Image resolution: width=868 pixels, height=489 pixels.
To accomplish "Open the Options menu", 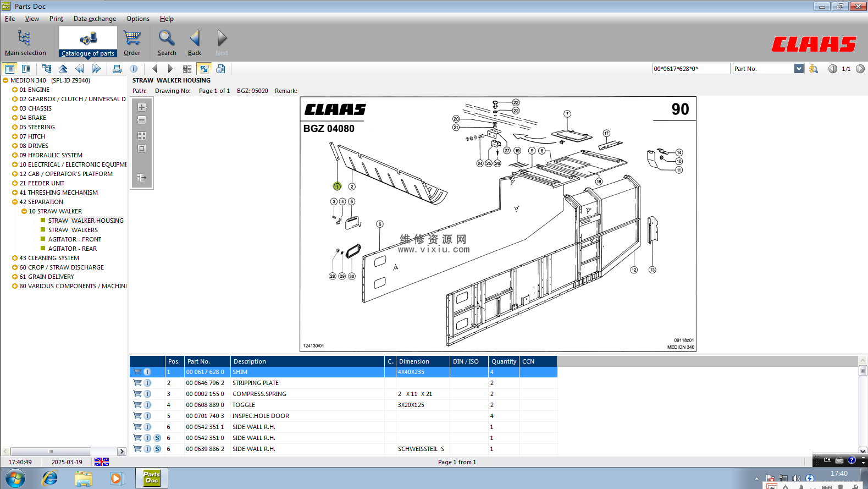I will tap(138, 19).
